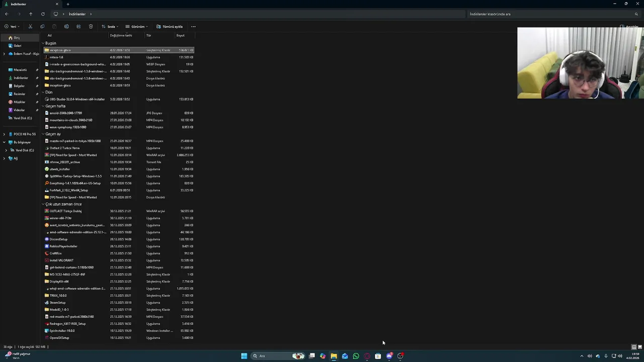Expand the POCO X6 Pro 5G tree node
This screenshot has height=362, width=644.
(x=5, y=134)
